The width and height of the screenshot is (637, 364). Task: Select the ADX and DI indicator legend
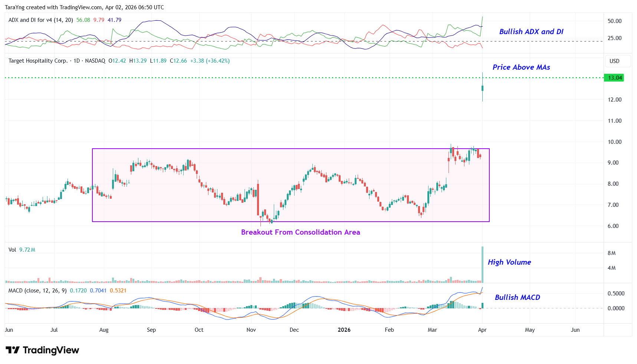coord(40,20)
